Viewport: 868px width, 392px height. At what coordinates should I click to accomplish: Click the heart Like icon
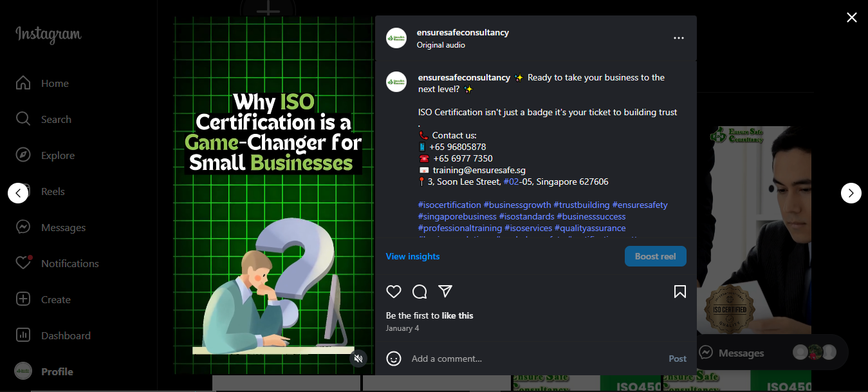(394, 292)
